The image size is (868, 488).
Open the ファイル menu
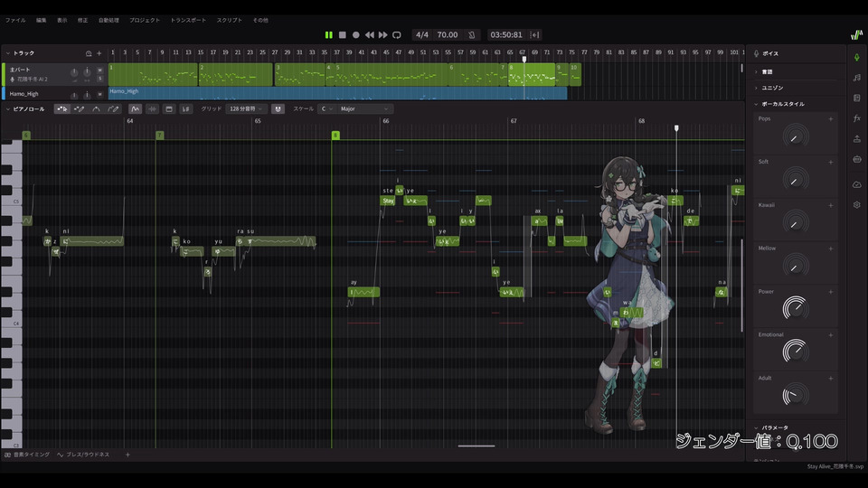[x=15, y=20]
